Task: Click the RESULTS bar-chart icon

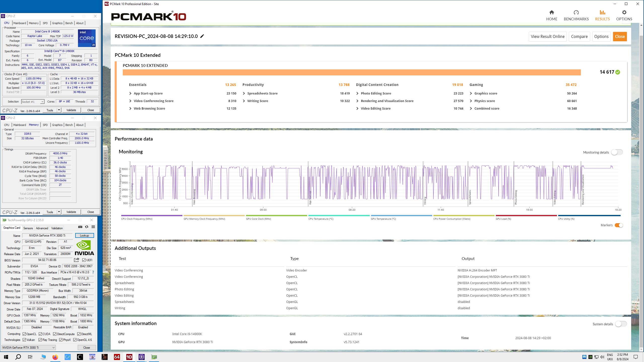Action: click(x=602, y=12)
